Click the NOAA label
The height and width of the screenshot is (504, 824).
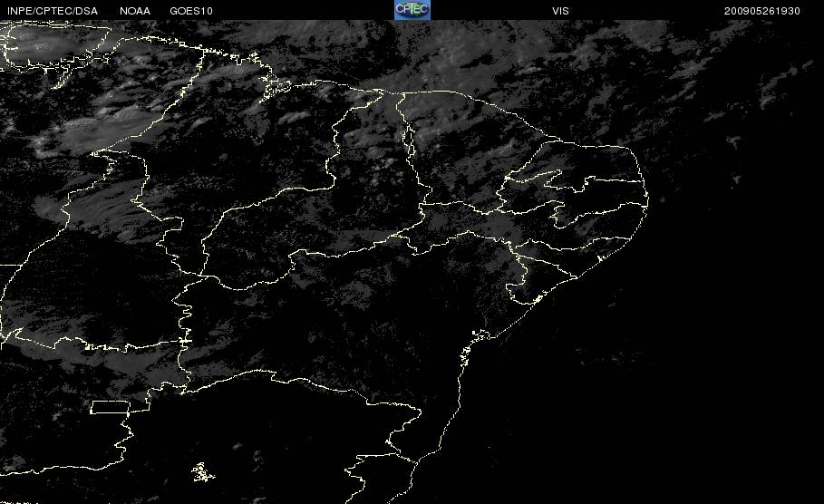coord(134,11)
